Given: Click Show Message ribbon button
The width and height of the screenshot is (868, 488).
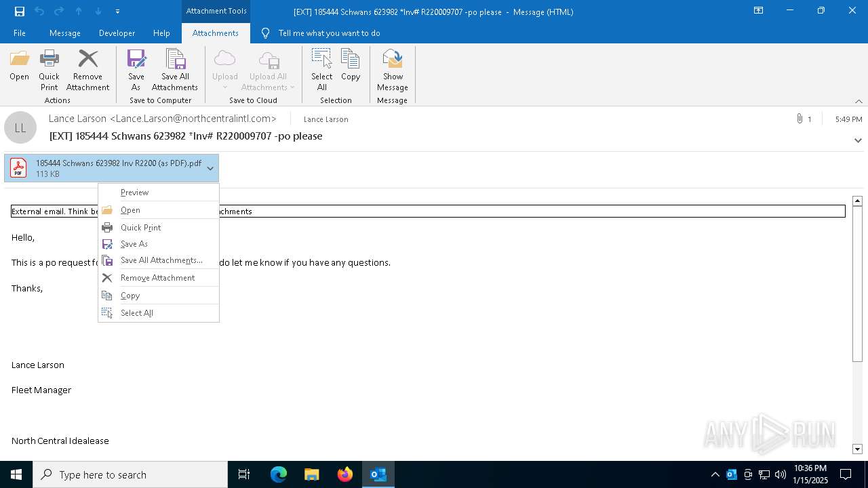Looking at the screenshot, I should pyautogui.click(x=393, y=70).
